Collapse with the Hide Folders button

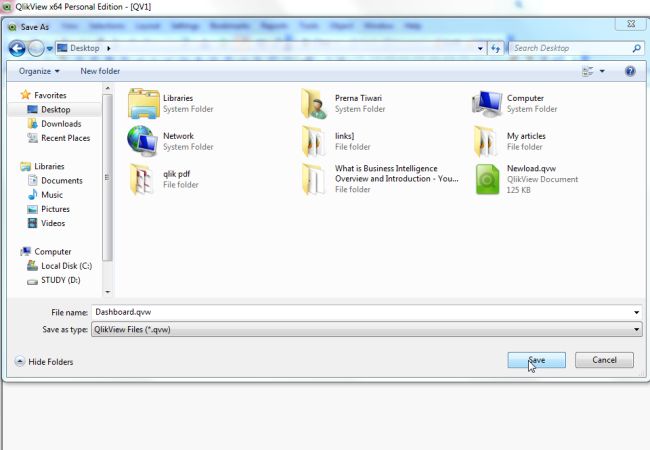pos(44,362)
